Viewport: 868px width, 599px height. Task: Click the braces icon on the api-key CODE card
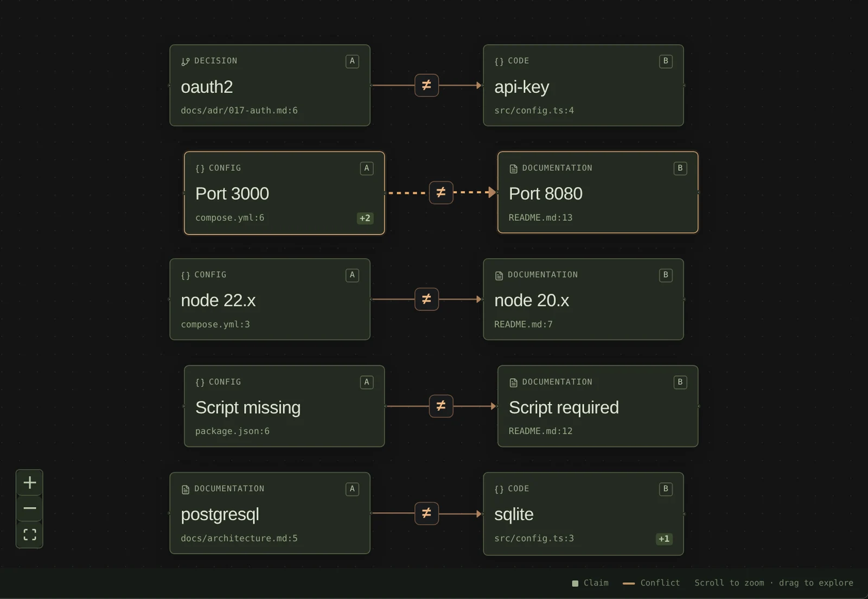tap(499, 61)
